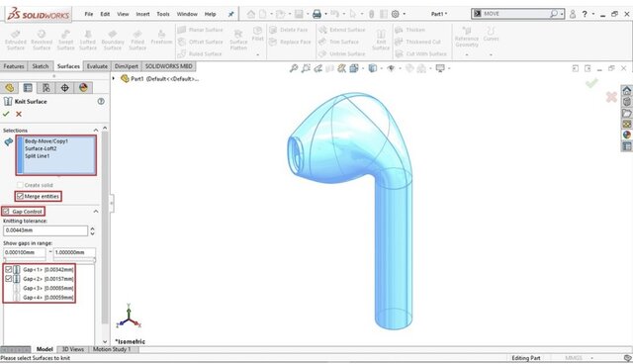The height and width of the screenshot is (364, 633).
Task: Click the Knitting tolerance spinner arrows
Action: (92, 230)
